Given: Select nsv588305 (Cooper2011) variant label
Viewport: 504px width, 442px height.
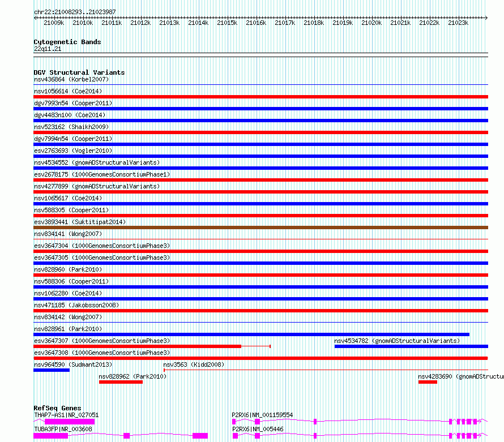Looking at the screenshot, I should 71,210.
